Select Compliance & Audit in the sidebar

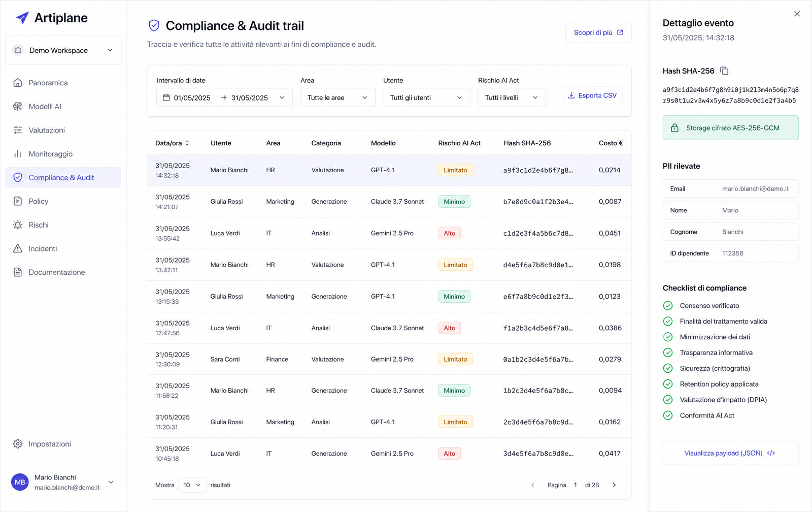63,177
